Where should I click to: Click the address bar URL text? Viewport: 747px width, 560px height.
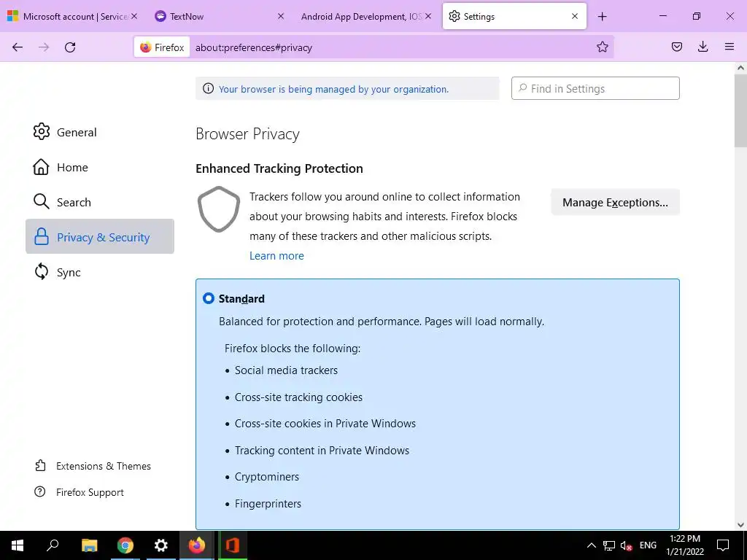coord(253,47)
